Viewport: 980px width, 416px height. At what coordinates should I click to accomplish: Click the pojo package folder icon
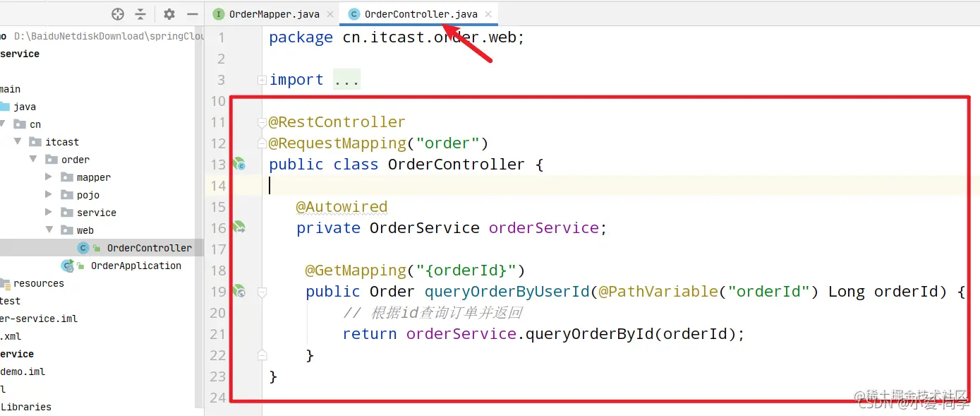[x=67, y=195]
